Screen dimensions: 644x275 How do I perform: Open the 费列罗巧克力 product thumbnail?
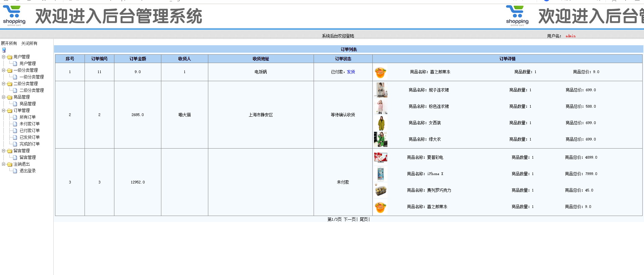coord(380,190)
